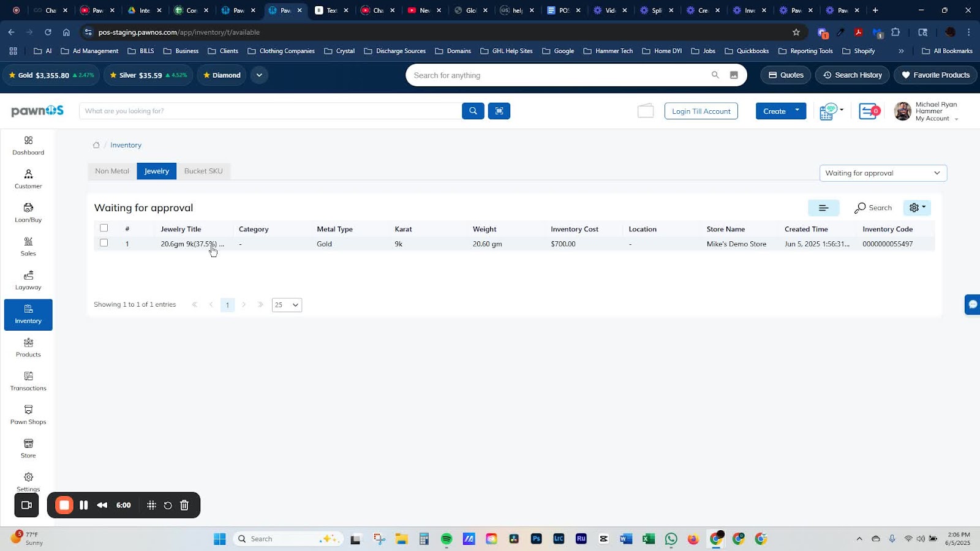Go to Loan/Buy in sidebar
The width and height of the screenshot is (980, 551).
pos(28,213)
